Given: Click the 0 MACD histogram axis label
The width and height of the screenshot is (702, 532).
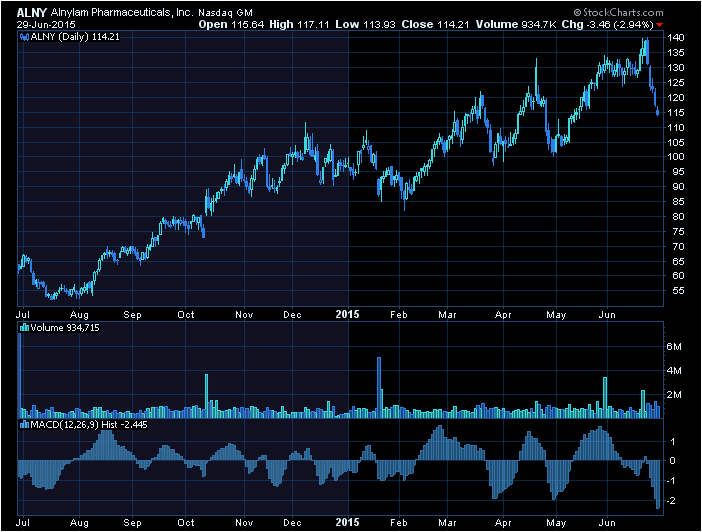Looking at the screenshot, I should point(672,461).
